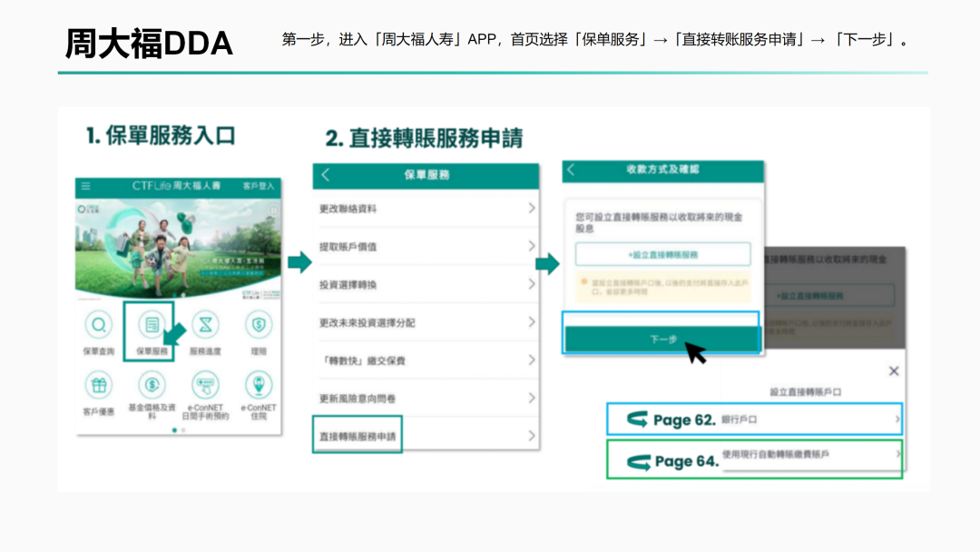Open the hamburger menu in CTFLife app
Viewport: 980px width, 552px height.
(x=85, y=186)
